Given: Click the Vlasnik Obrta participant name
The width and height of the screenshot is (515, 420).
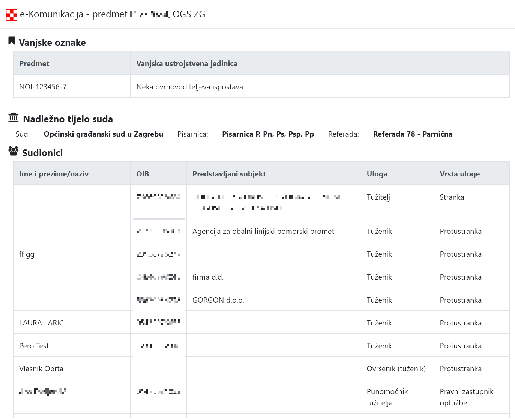Looking at the screenshot, I should point(41,369).
